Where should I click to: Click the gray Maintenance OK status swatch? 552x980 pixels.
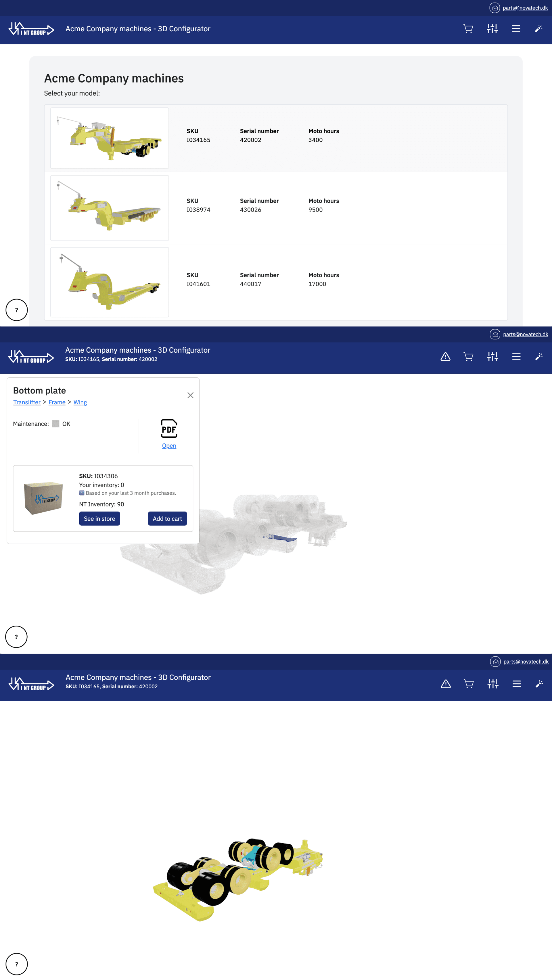tap(55, 424)
